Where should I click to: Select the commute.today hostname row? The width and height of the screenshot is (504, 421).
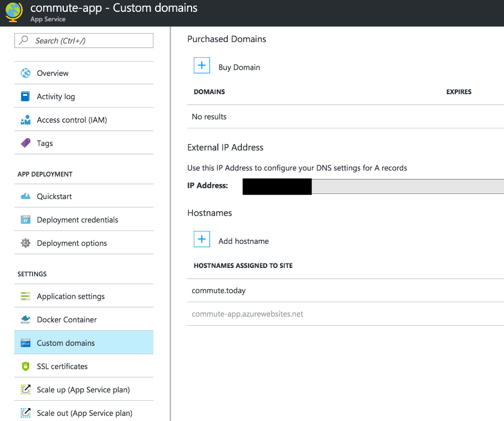pyautogui.click(x=346, y=290)
